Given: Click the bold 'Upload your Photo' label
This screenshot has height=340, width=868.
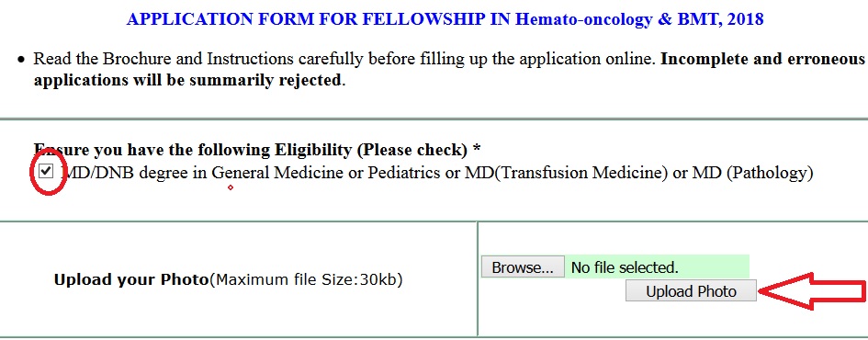Looking at the screenshot, I should 130,279.
